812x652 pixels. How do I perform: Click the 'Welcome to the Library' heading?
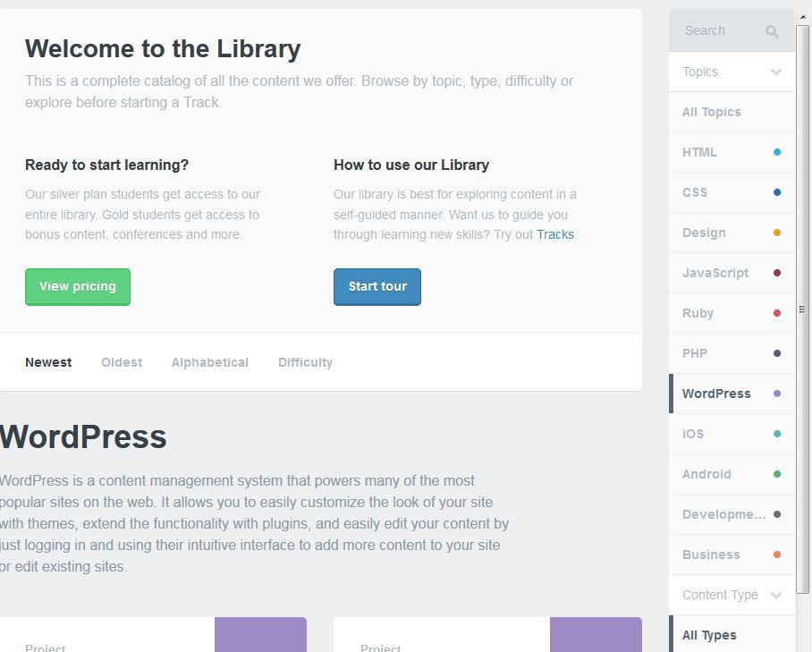(163, 49)
